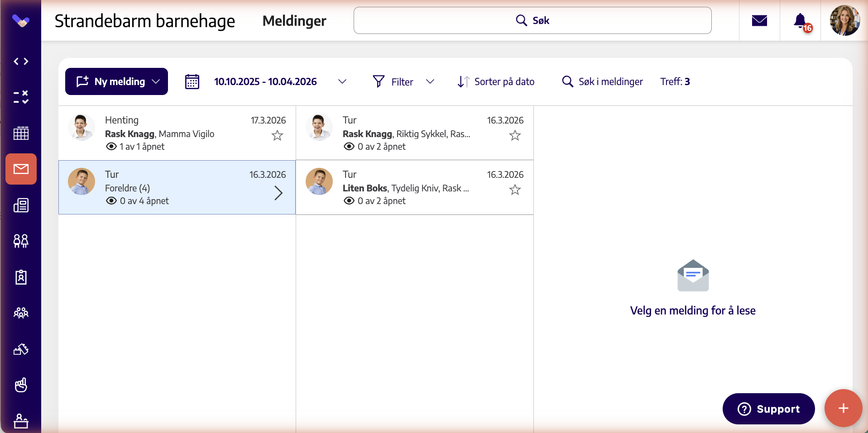Open the Ny melding dropdown
The width and height of the screenshot is (868, 433).
pyautogui.click(x=116, y=81)
